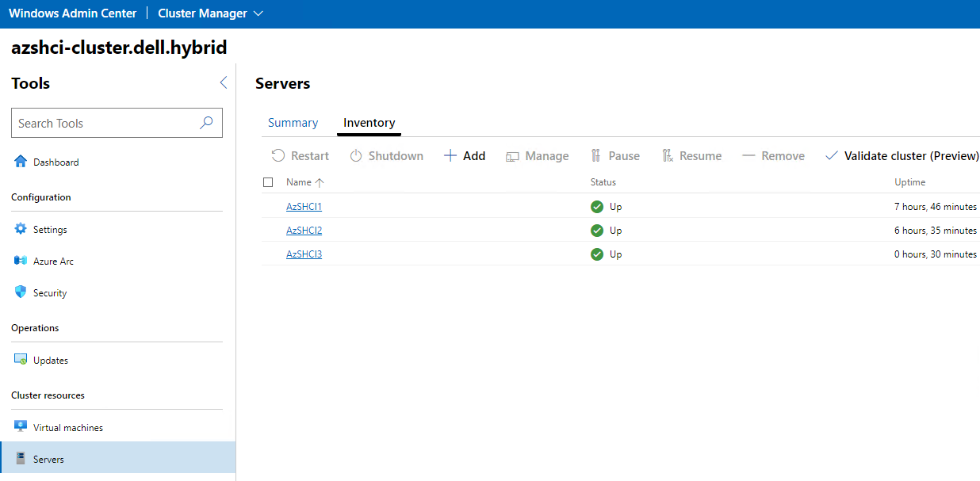Click the Resume server icon
980x481 pixels.
click(x=667, y=156)
